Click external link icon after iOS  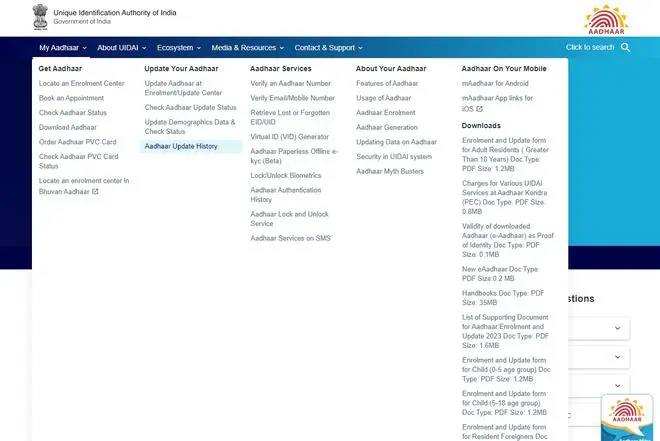[x=480, y=108]
